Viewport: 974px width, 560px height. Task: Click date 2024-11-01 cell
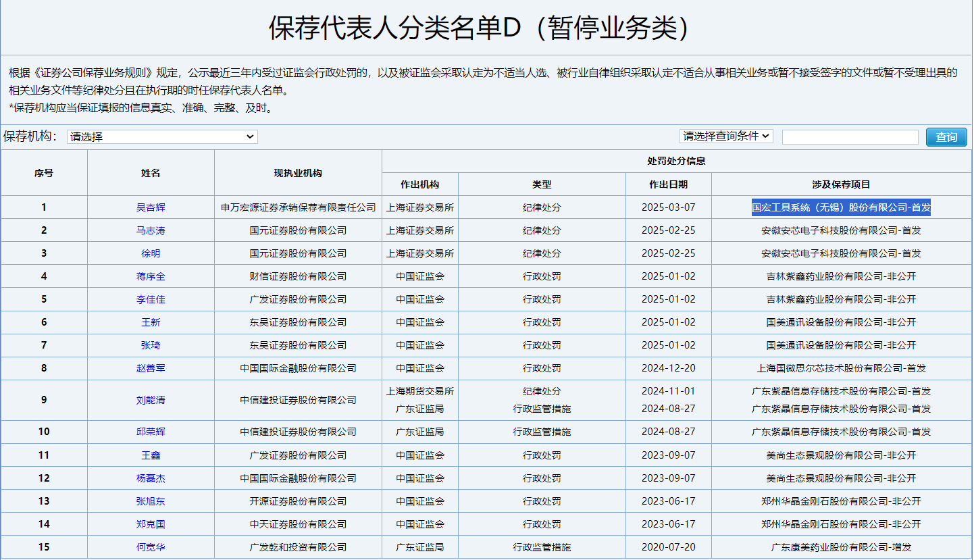click(x=668, y=391)
